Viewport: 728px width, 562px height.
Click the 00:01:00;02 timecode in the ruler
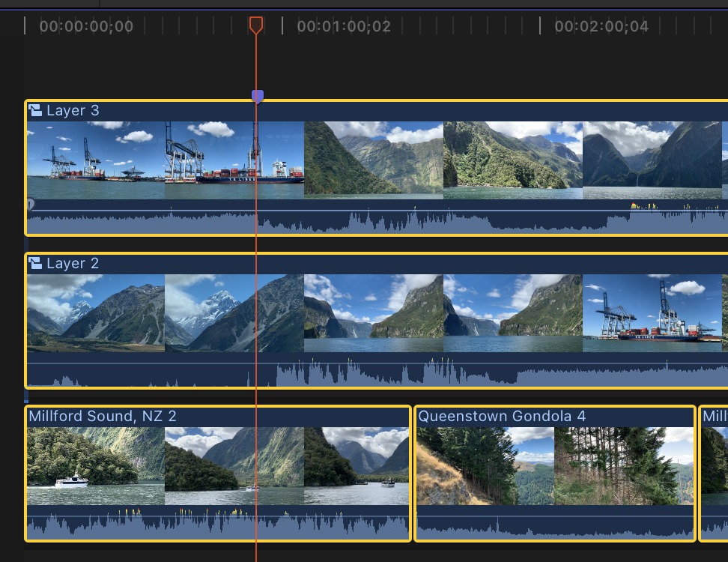[344, 27]
